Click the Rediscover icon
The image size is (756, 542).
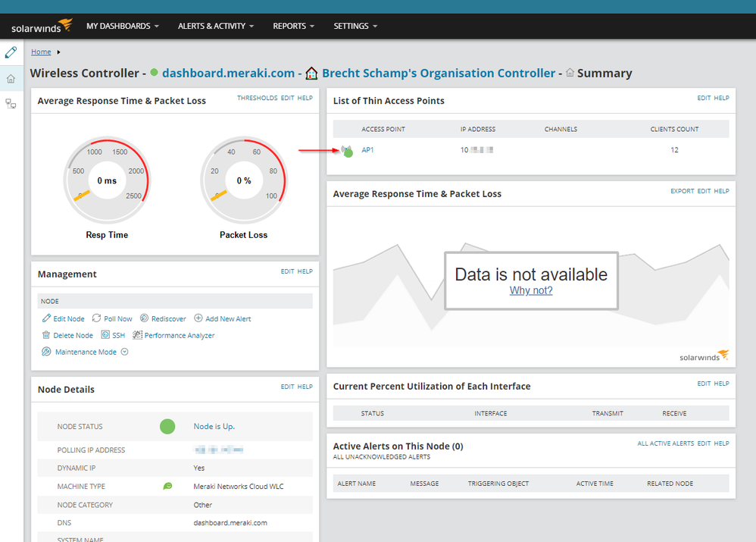[x=144, y=318]
